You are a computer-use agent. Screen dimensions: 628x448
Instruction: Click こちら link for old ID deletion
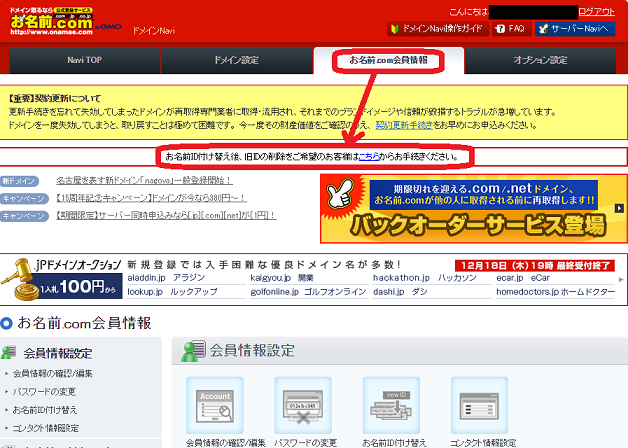pos(369,157)
